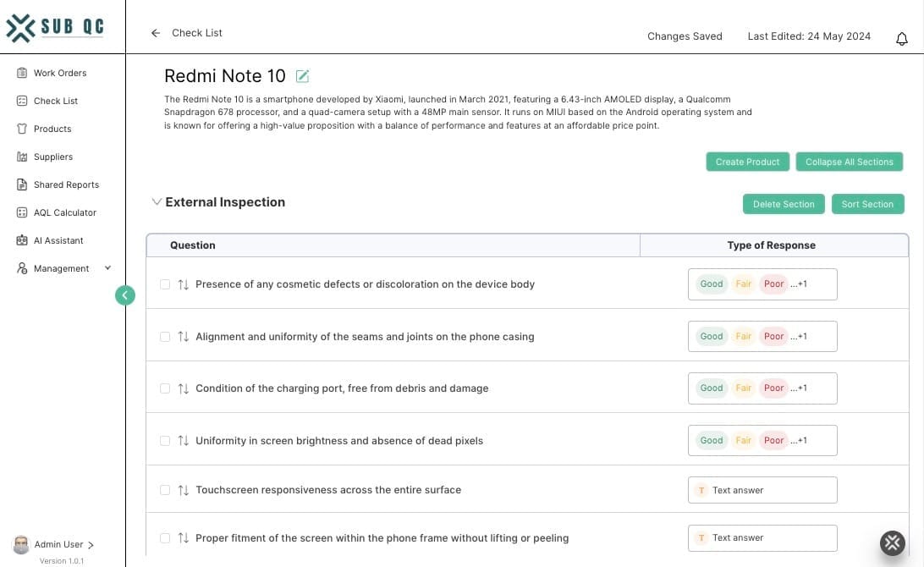This screenshot has width=924, height=567.
Task: Click the Admin User avatar
Action: coord(21,545)
